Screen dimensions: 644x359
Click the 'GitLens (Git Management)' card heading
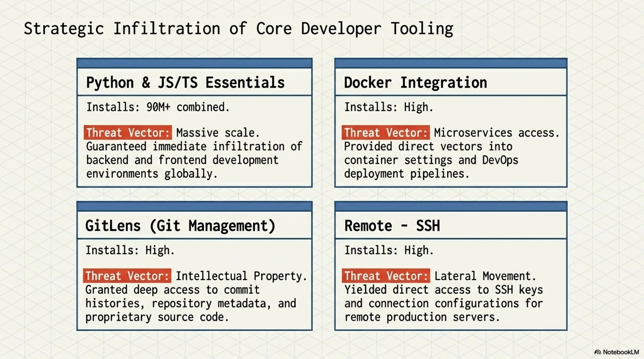click(180, 226)
